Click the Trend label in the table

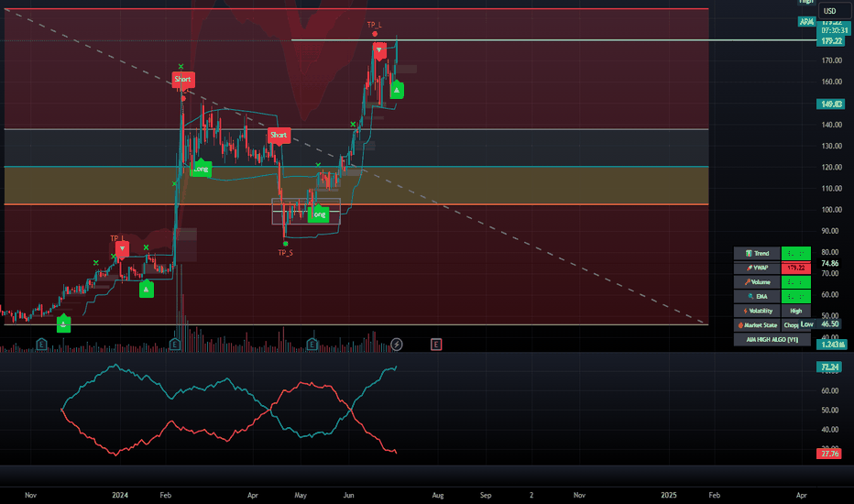pos(761,253)
